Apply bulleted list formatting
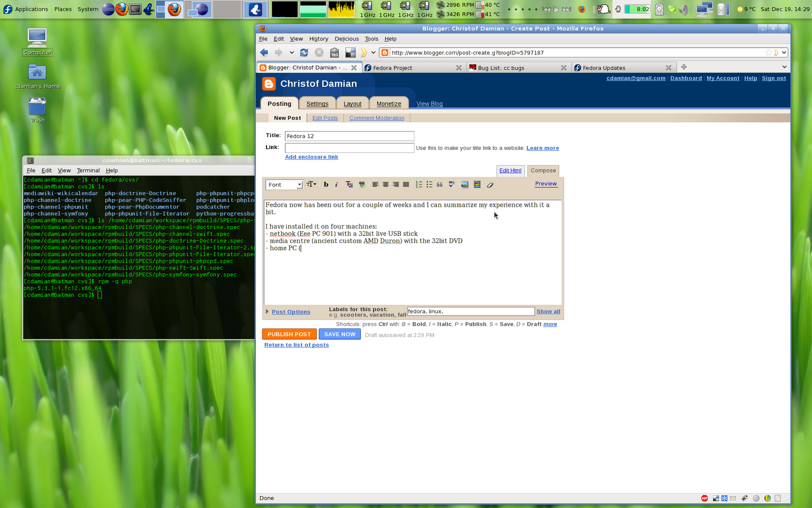 [x=429, y=185]
